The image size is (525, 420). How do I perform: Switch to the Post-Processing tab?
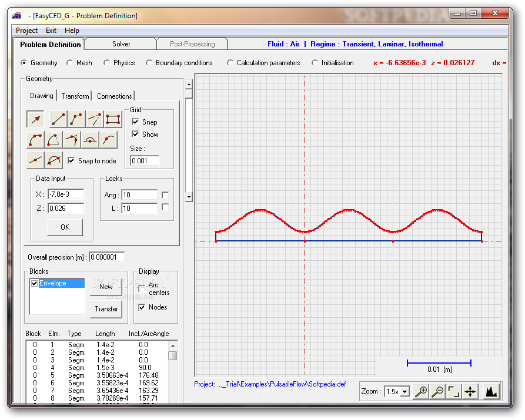coord(192,44)
